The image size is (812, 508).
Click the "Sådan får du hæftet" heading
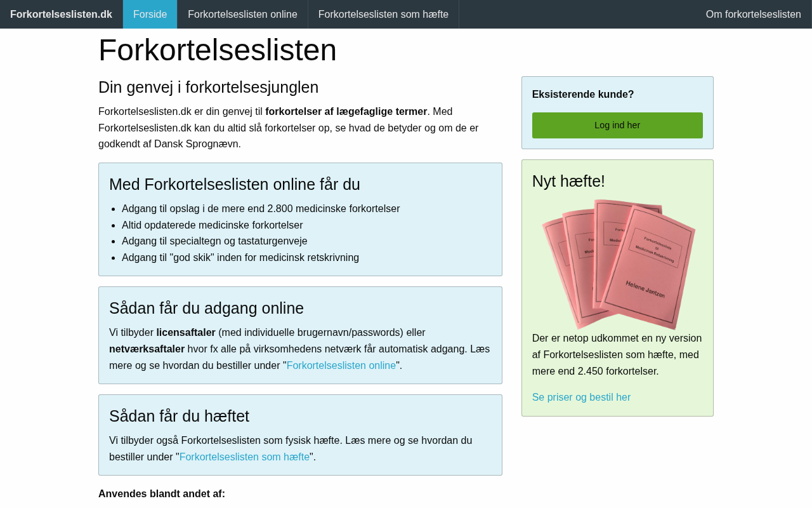pos(179,416)
